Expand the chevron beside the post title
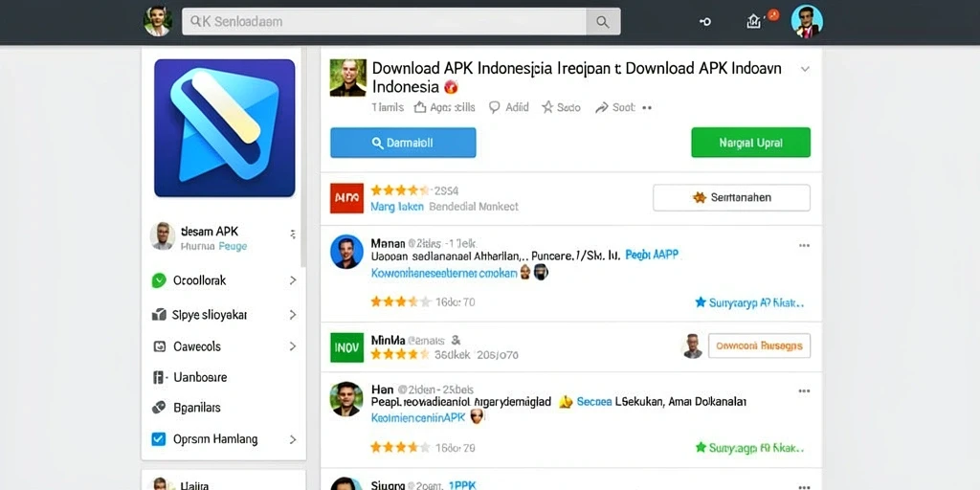The width and height of the screenshot is (980, 490). 805,69
